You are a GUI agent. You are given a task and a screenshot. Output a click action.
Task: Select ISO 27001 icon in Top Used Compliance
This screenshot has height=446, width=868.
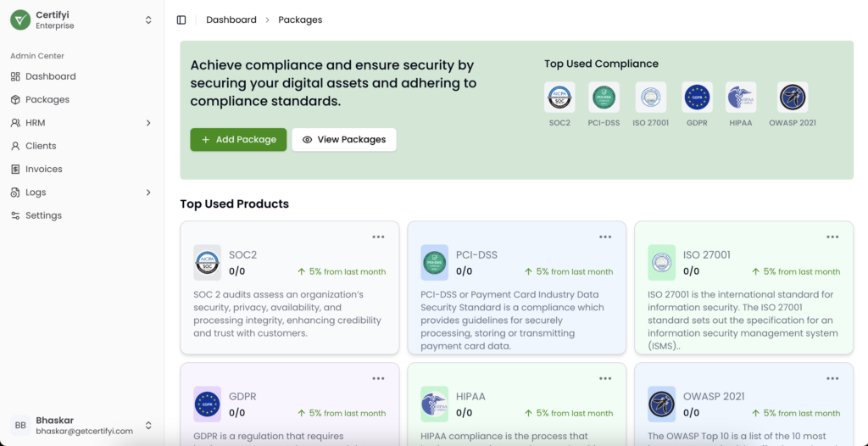pyautogui.click(x=651, y=98)
